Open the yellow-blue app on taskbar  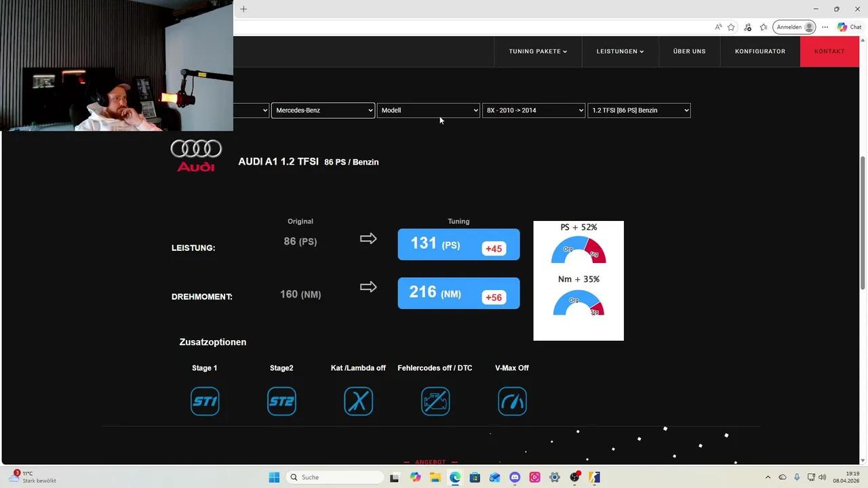(595, 477)
